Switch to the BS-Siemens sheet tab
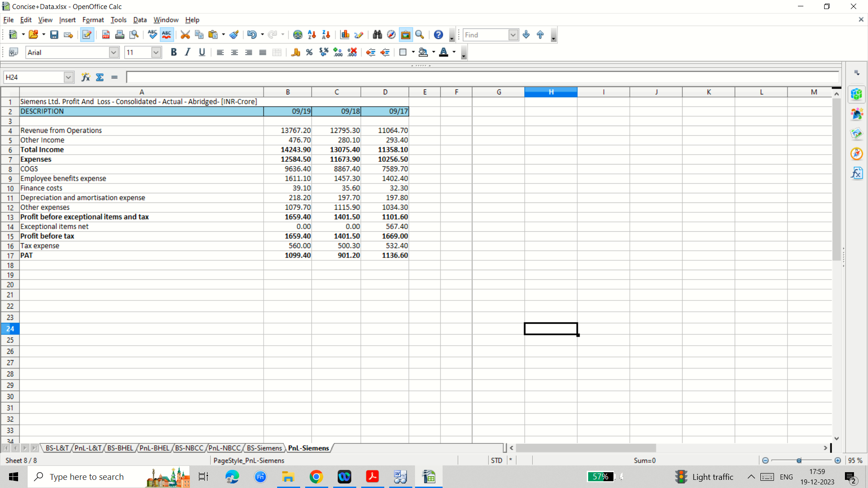This screenshot has height=488, width=868. pyautogui.click(x=264, y=448)
